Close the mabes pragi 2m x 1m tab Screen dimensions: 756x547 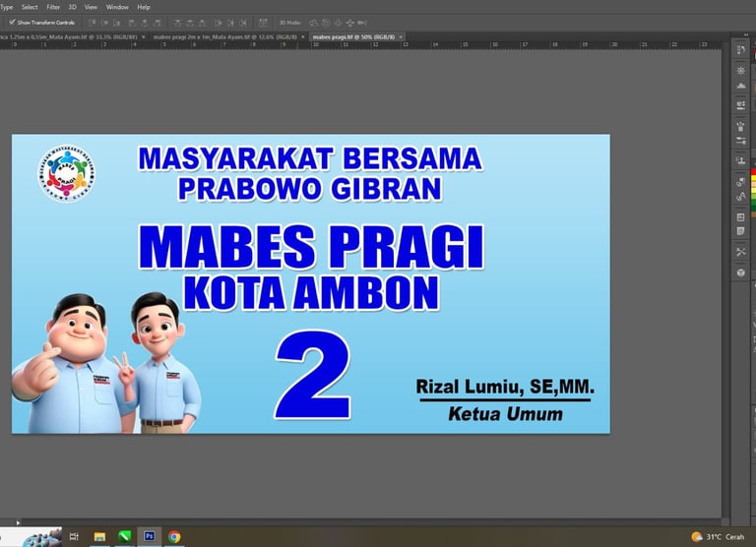(x=303, y=36)
